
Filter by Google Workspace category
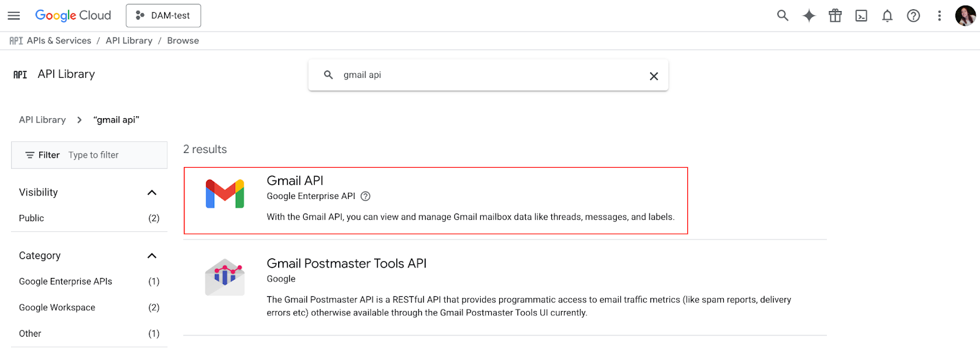tap(89, 308)
